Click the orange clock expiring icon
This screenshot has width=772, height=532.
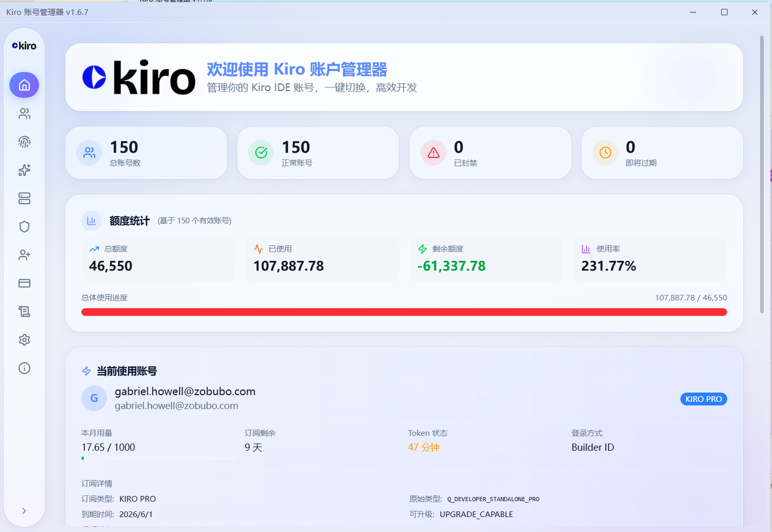coord(605,153)
